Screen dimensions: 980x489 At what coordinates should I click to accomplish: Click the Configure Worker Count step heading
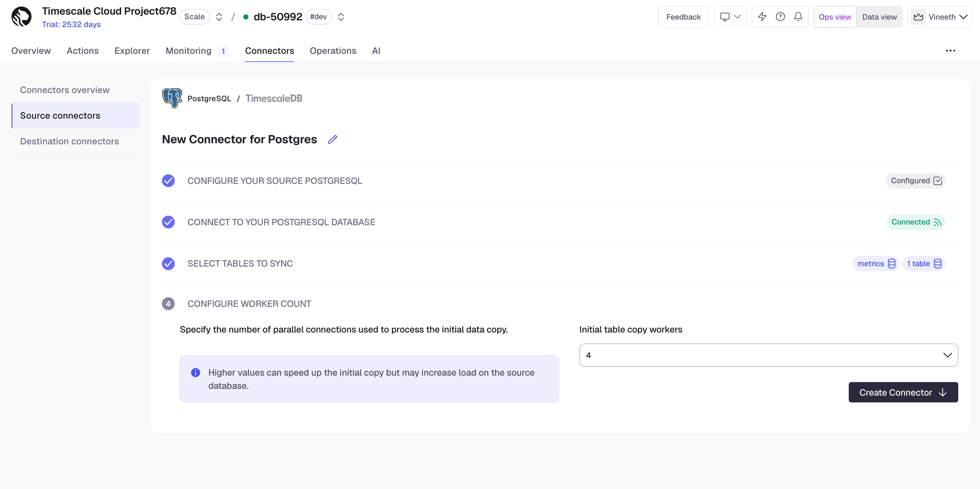pyautogui.click(x=249, y=304)
